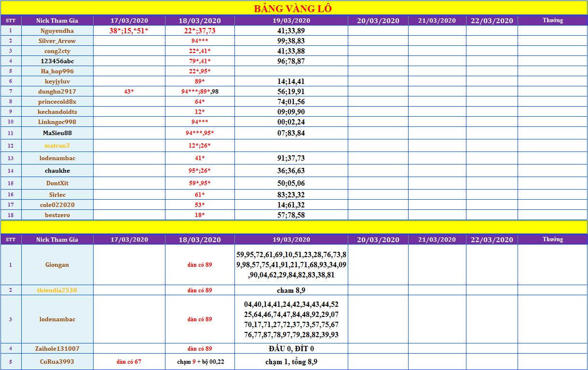This screenshot has width=588, height=370.
Task: Click the Silver_Arrow nickname cell
Action: click(57, 41)
